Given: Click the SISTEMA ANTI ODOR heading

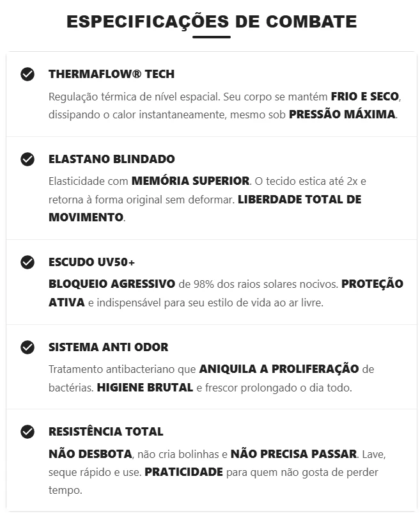Looking at the screenshot, I should (x=108, y=347).
